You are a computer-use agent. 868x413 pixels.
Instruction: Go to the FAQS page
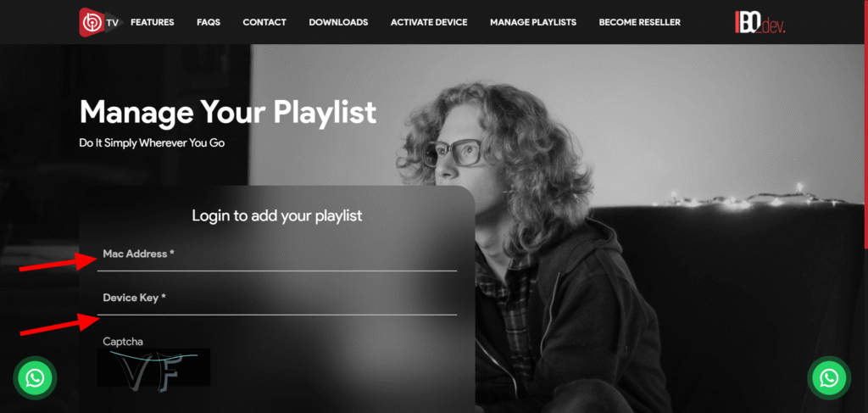click(209, 22)
